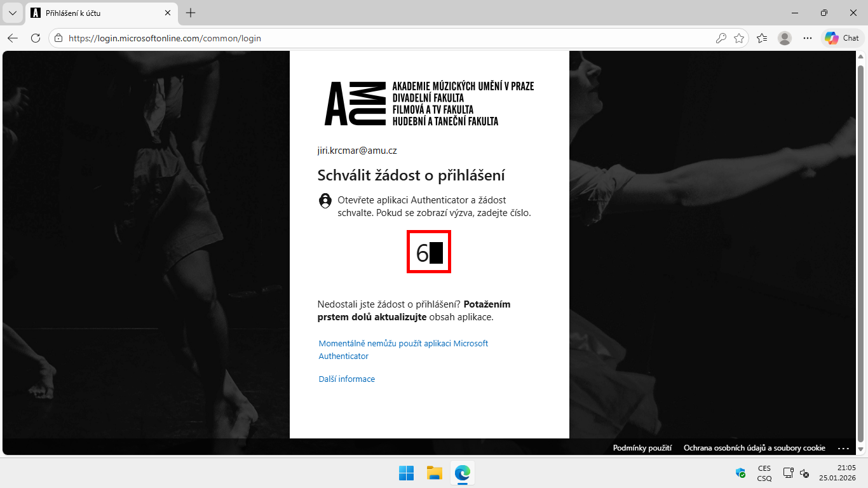
Task: Open Podmínky použití footer link
Action: (x=642, y=448)
